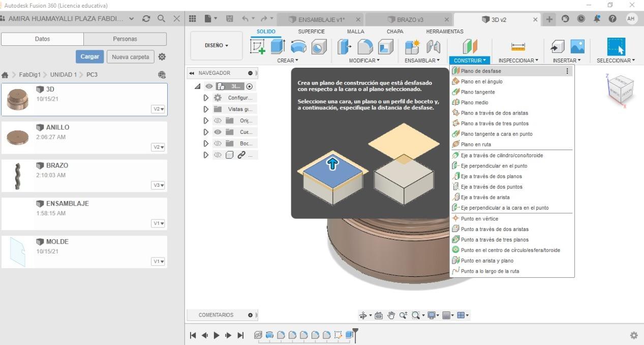Open the Data Panel grid icon
The image size is (644, 345).
point(193,19)
